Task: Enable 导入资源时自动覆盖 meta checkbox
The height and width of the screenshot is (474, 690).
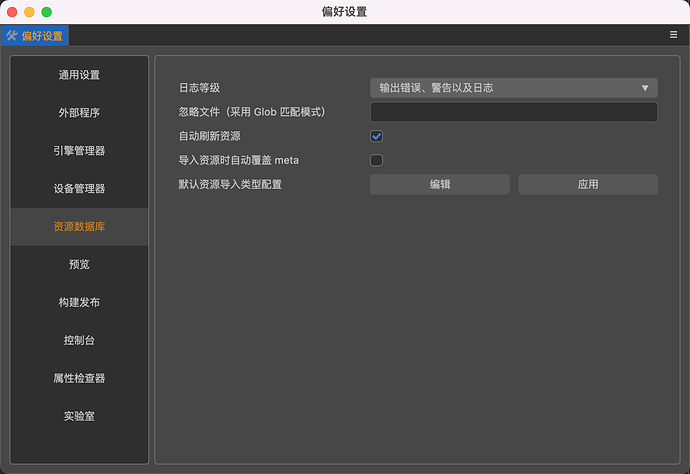Action: pos(376,160)
